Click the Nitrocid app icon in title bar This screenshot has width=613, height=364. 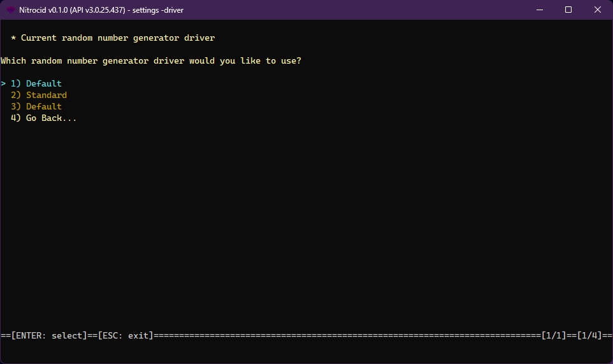pos(11,10)
